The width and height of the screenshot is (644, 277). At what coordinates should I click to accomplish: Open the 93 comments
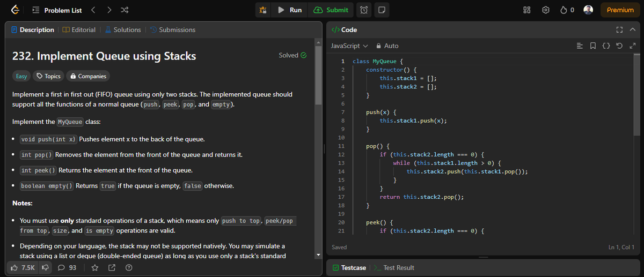[68, 267]
